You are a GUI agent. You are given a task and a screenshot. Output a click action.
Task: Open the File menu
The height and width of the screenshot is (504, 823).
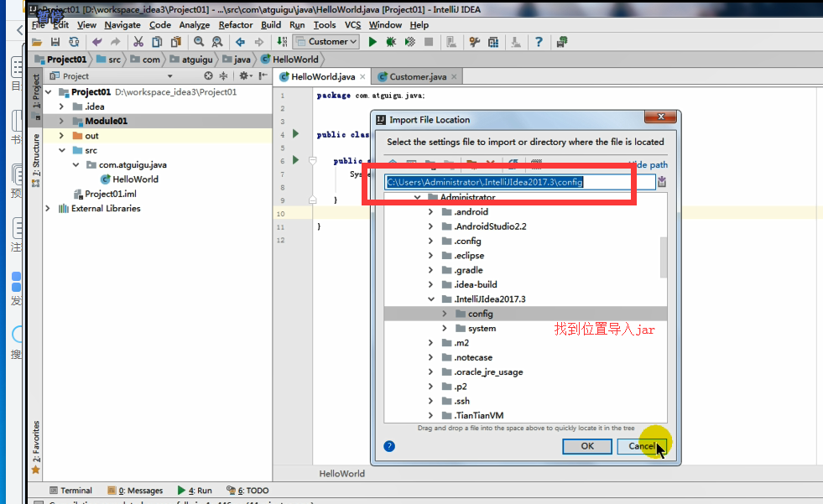[39, 24]
